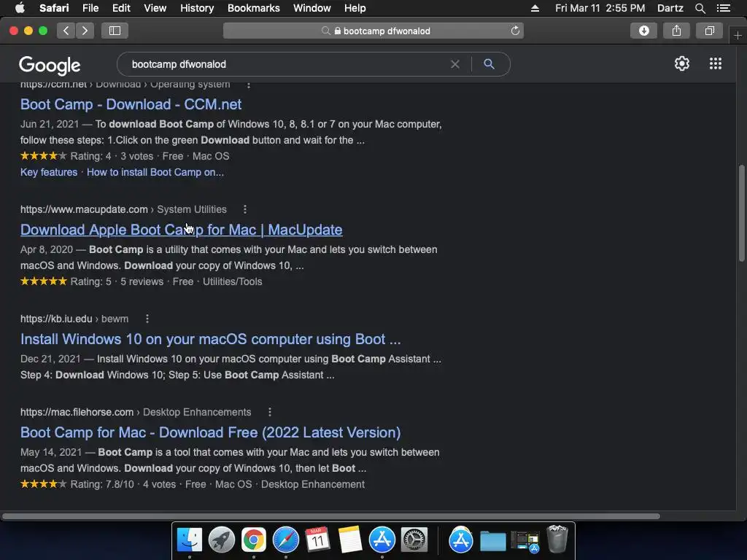The width and height of the screenshot is (747, 560).
Task: Go forward with Safari's forward arrow
Action: 85,31
